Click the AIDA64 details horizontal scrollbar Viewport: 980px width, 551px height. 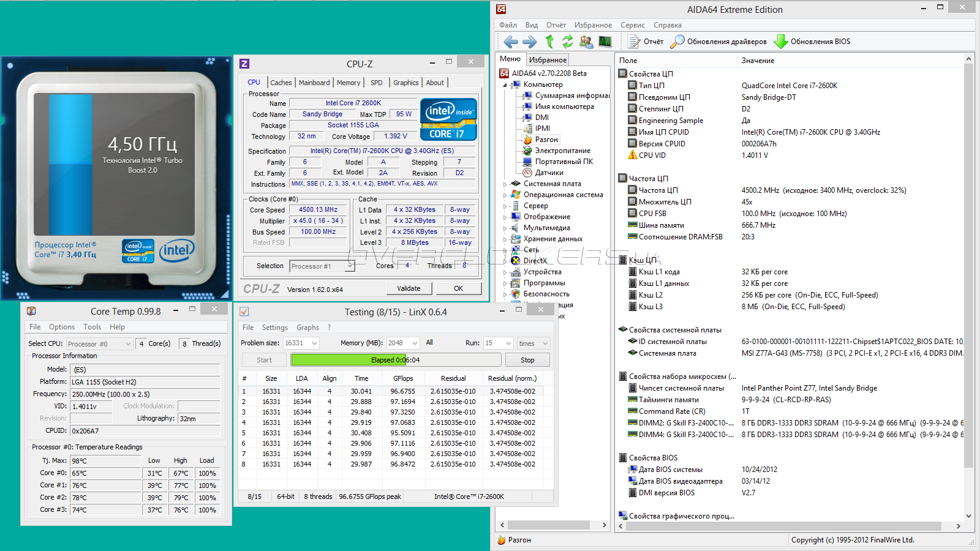tap(784, 526)
